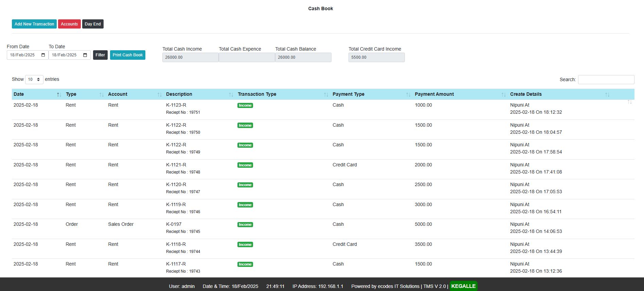The image size is (644, 291).
Task: Click description K-0197
Action: point(174,224)
